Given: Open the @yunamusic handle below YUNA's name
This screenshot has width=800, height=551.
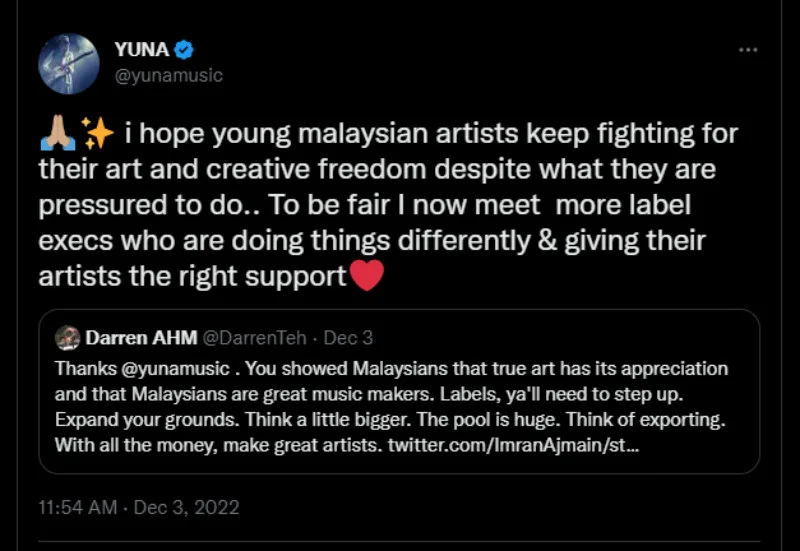Looking at the screenshot, I should click(164, 75).
